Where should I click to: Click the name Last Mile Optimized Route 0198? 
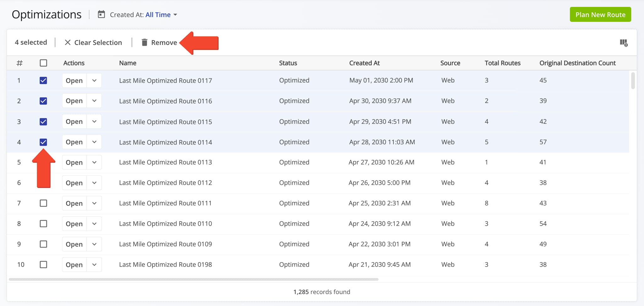(x=165, y=264)
